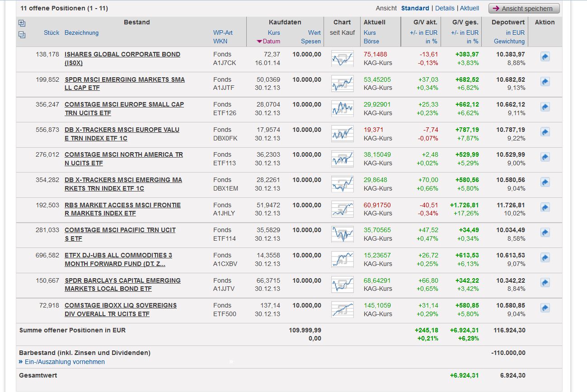Click action icon for RBS Market Access Frontier
The height and width of the screenshot is (392, 587).
pos(545,208)
